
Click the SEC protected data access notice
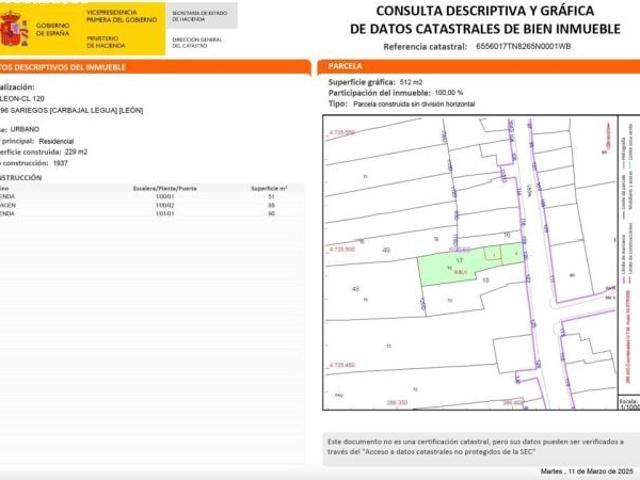pos(475,445)
